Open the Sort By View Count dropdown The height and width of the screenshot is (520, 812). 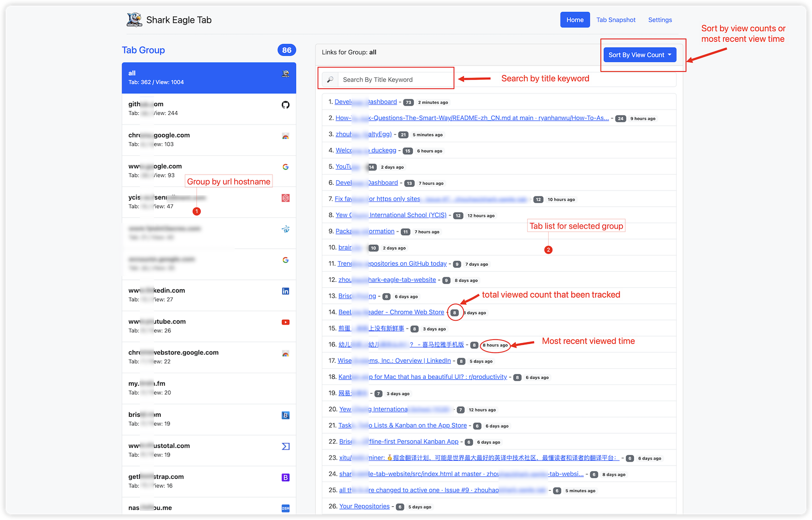639,55
